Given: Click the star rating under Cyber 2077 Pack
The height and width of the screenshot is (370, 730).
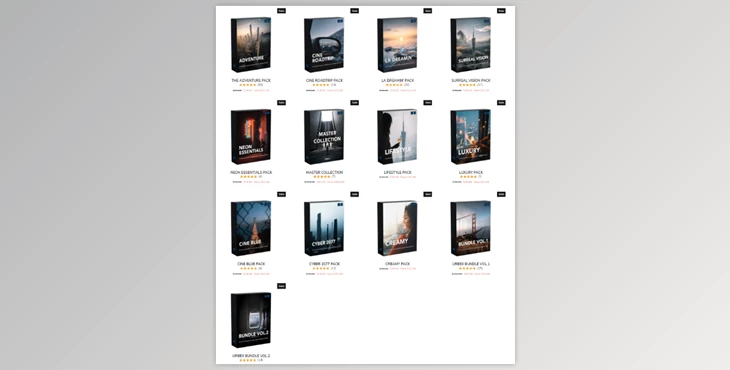Looking at the screenshot, I should pos(321,269).
